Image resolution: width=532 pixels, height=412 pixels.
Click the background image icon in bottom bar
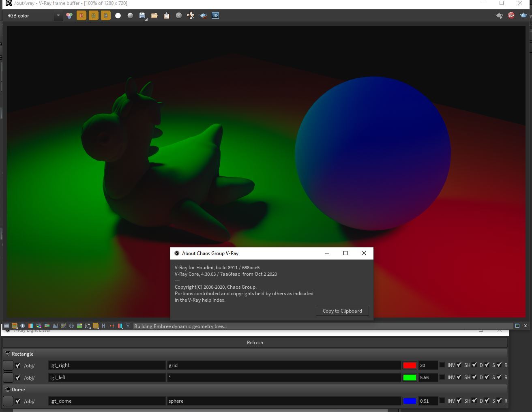pos(79,326)
